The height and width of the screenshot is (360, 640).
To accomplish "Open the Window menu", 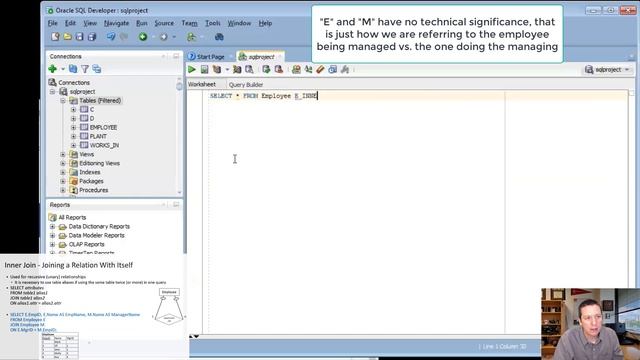I will [239, 23].
